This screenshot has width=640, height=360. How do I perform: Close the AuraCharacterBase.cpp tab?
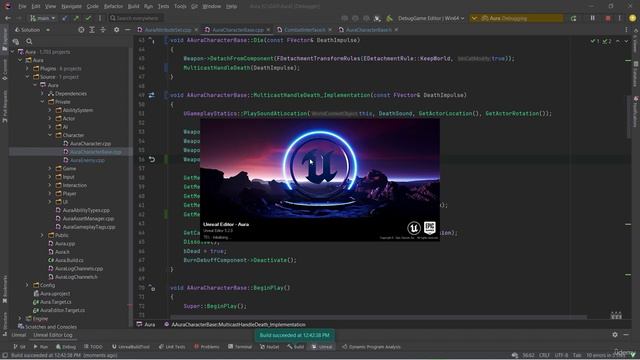point(268,30)
